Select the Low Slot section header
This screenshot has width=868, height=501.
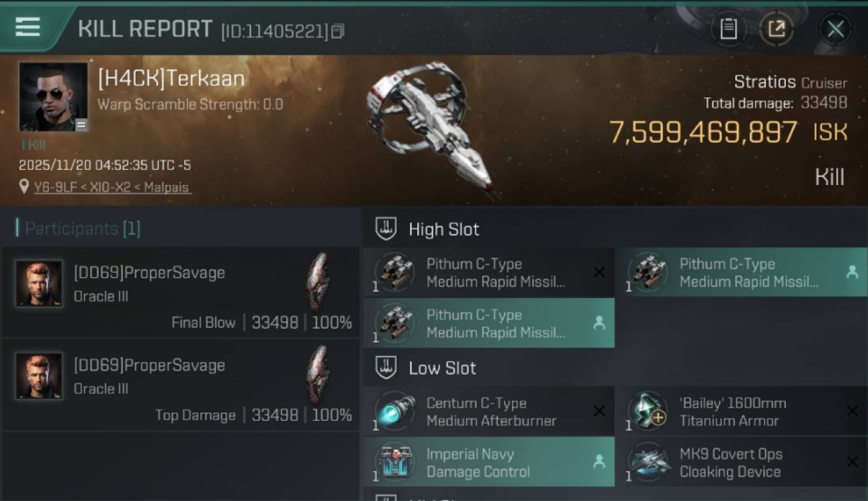pos(442,368)
